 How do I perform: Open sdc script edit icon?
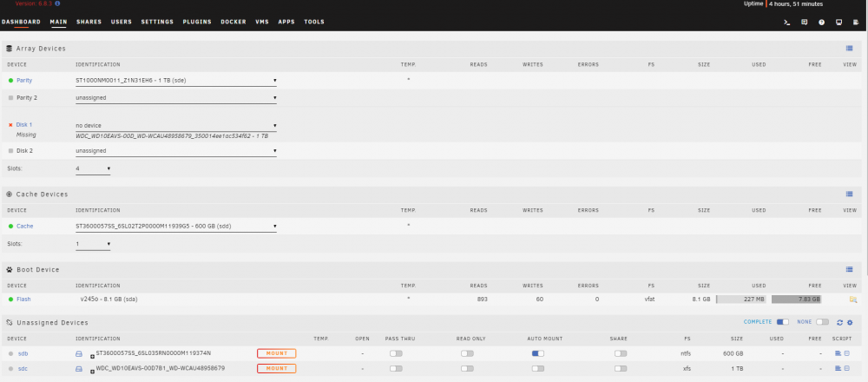(838, 368)
